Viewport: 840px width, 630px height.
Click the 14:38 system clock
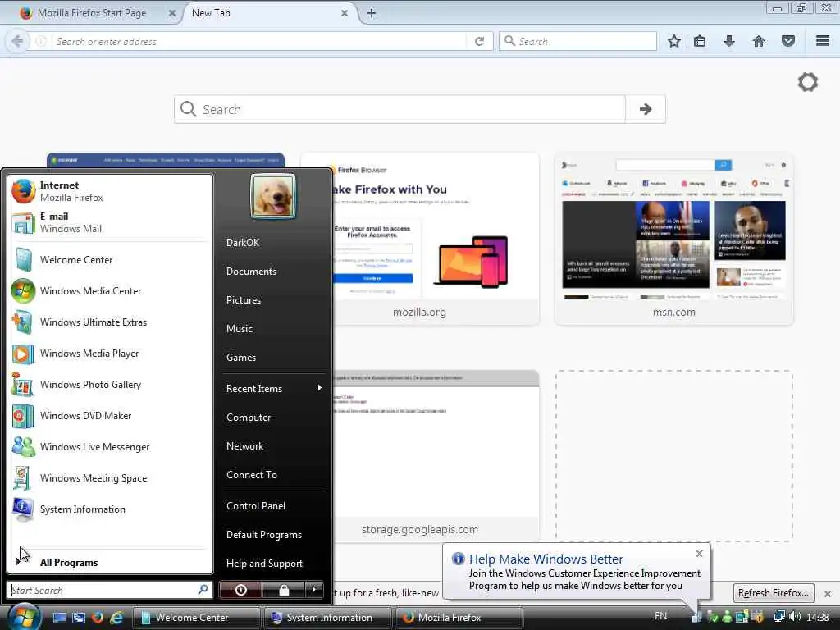[x=818, y=617]
